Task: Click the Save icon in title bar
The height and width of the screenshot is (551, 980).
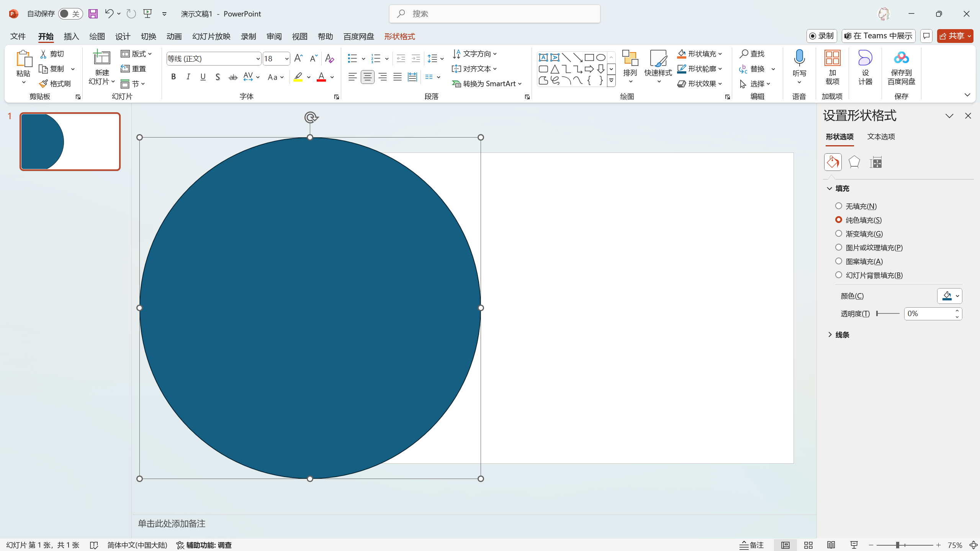Action: click(93, 14)
